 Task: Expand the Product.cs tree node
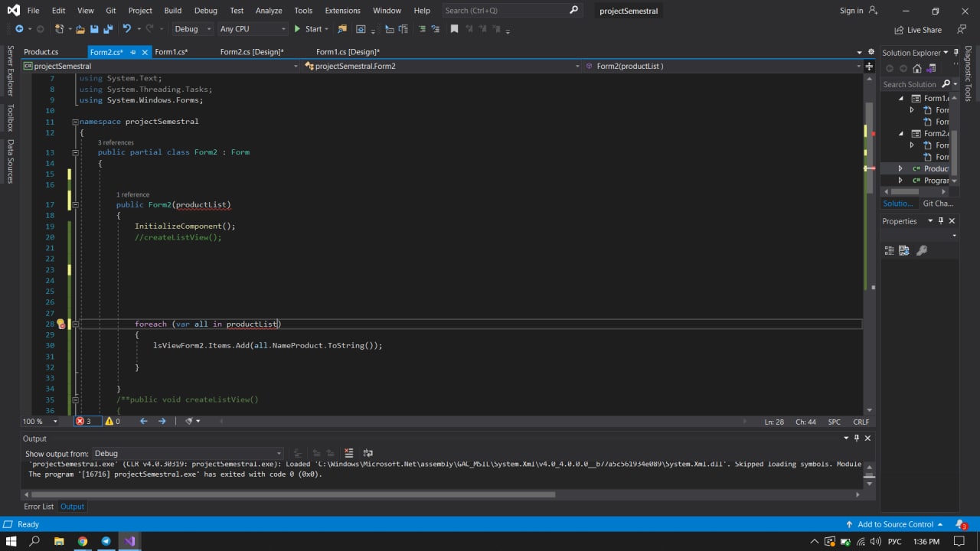pyautogui.click(x=900, y=168)
